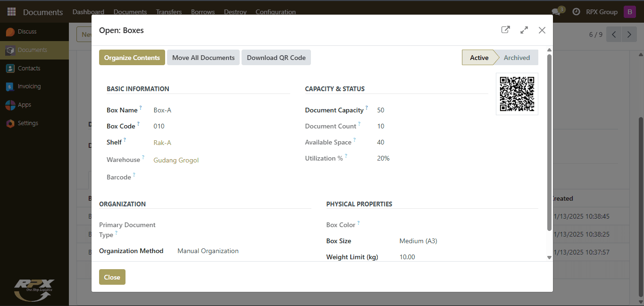This screenshot has height=306, width=644.
Task: Open the RPX Group company switcher
Action: 602,12
